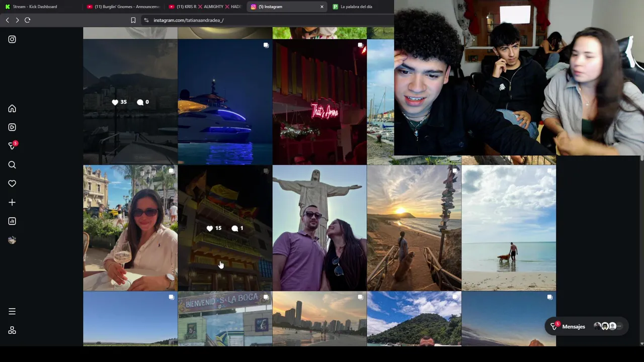Click the likes heart showing 15
This screenshot has height=362, width=644.
pos(210,228)
